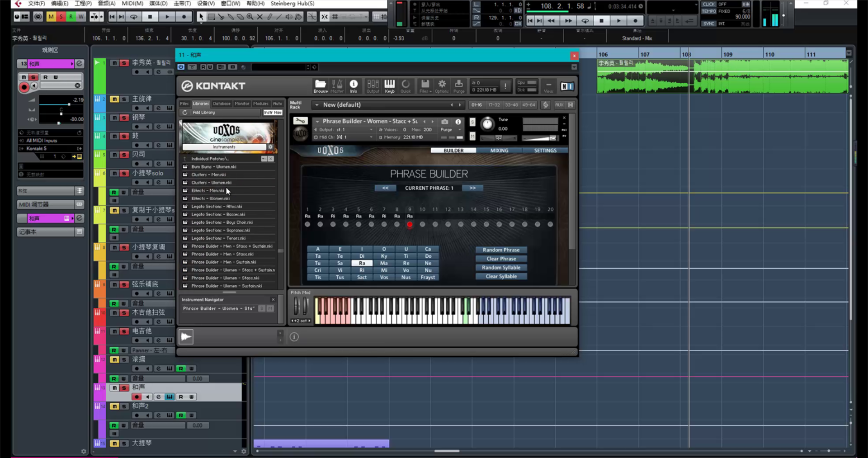This screenshot has height=458, width=868.
Task: Click the Kontakt panic exclamation button
Action: [505, 86]
